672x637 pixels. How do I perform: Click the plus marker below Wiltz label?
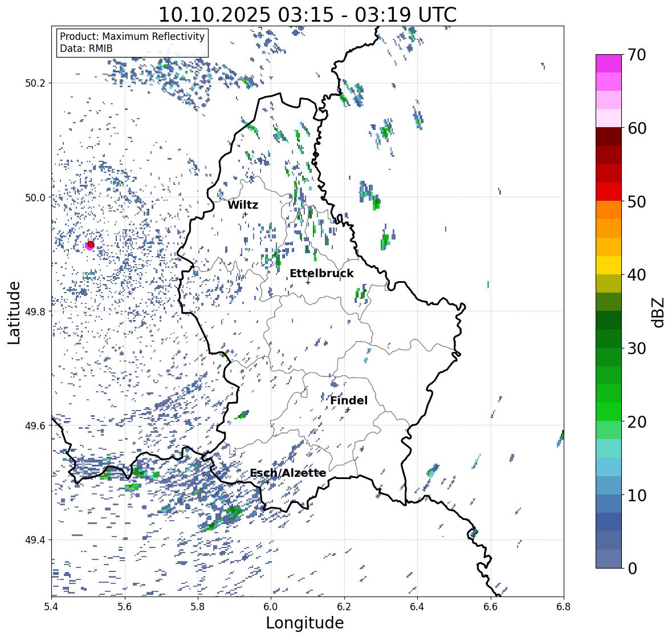coord(245,214)
